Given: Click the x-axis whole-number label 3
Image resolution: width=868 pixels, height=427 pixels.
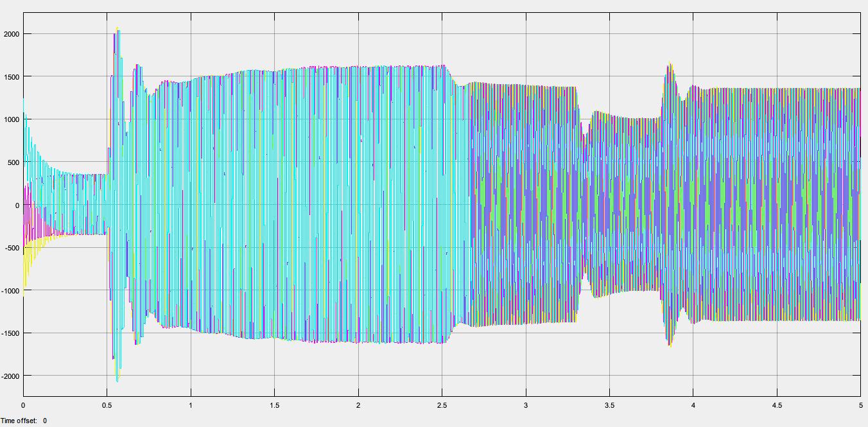Looking at the screenshot, I should pyautogui.click(x=526, y=406).
